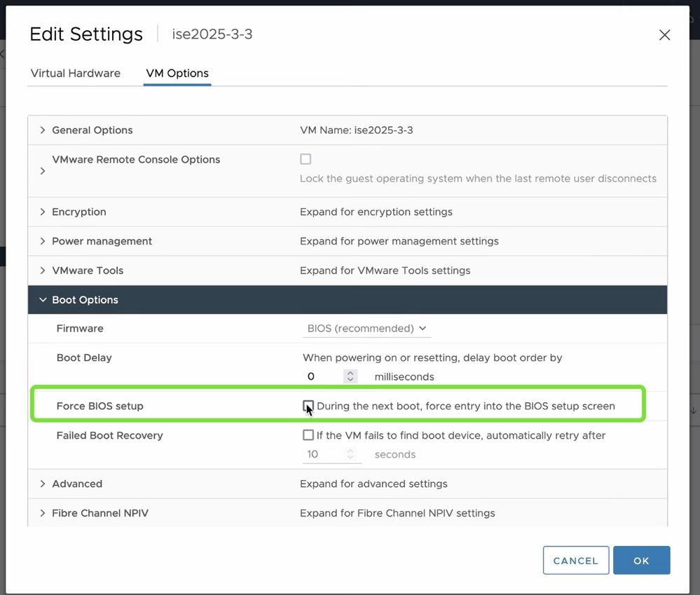Screen dimensions: 700x595
Task: Expand VMware Remote Console Options chevron
Action: (x=43, y=171)
